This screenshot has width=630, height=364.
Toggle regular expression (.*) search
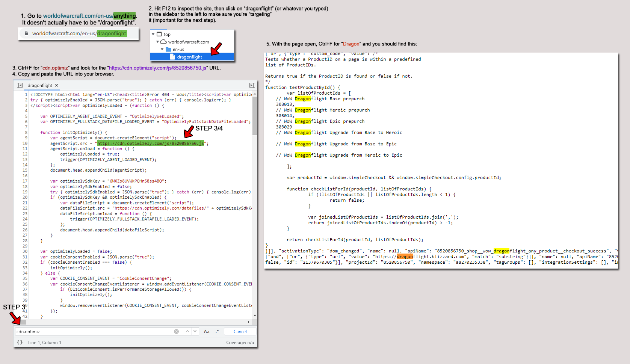click(x=217, y=331)
